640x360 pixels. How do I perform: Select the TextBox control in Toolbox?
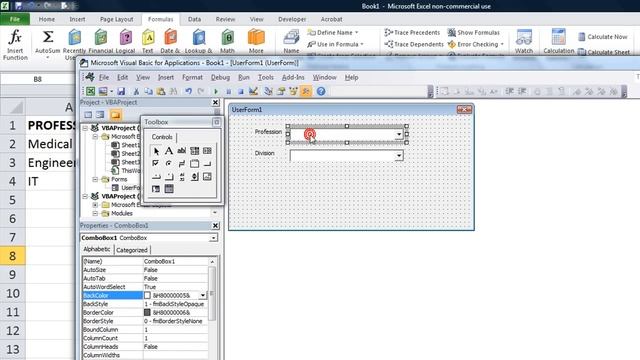pos(182,151)
